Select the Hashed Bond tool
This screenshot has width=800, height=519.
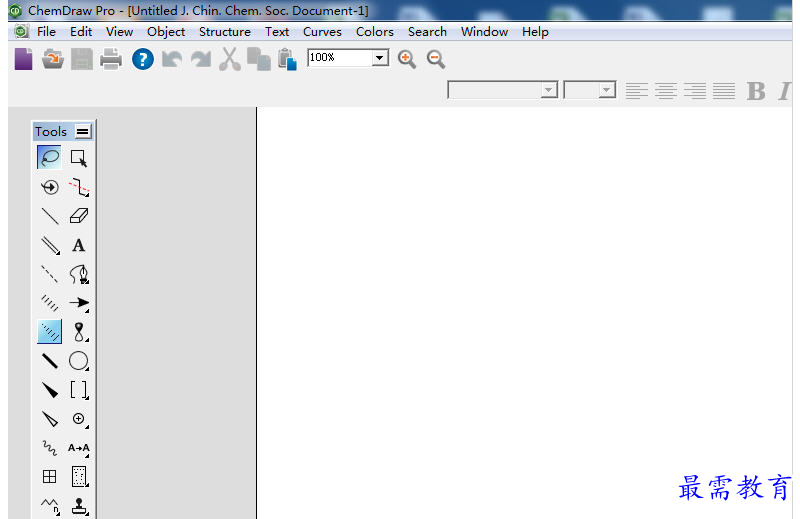(x=49, y=303)
